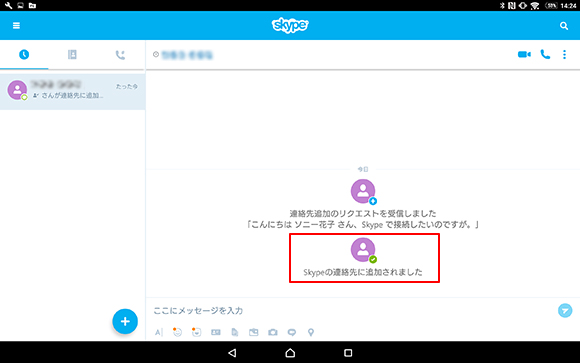580x363 pixels.
Task: Start a video call
Action: click(524, 54)
